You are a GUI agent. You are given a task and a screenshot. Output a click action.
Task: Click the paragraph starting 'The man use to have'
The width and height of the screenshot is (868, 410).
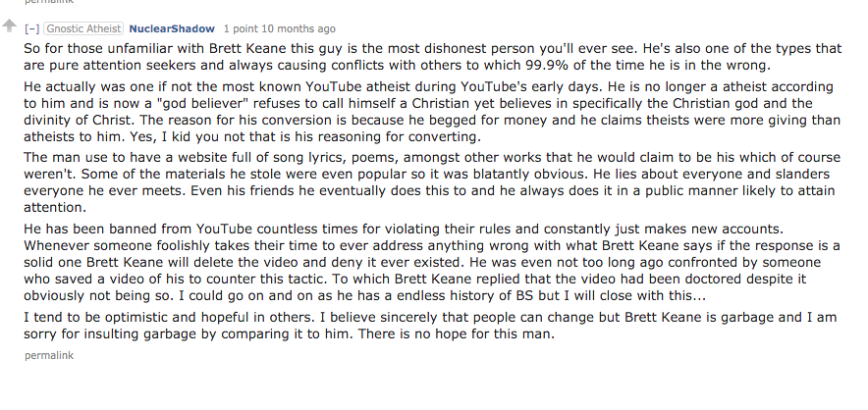(x=432, y=182)
